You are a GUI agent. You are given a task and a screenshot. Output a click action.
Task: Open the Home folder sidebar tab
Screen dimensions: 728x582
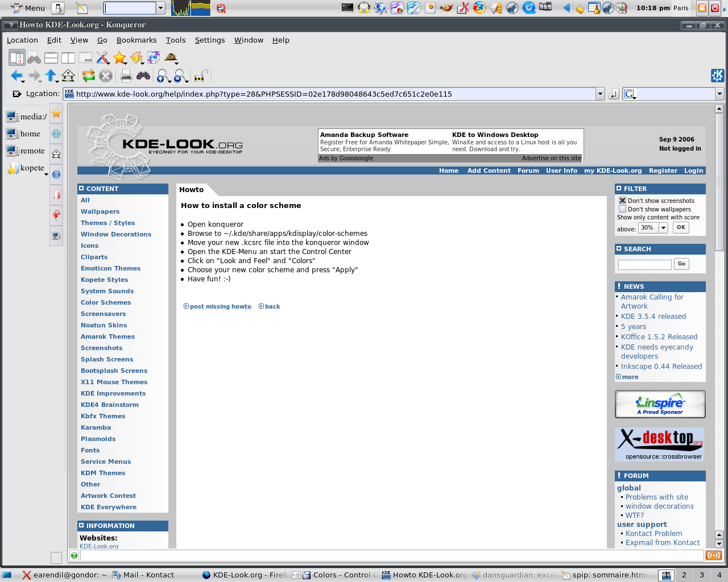click(56, 154)
